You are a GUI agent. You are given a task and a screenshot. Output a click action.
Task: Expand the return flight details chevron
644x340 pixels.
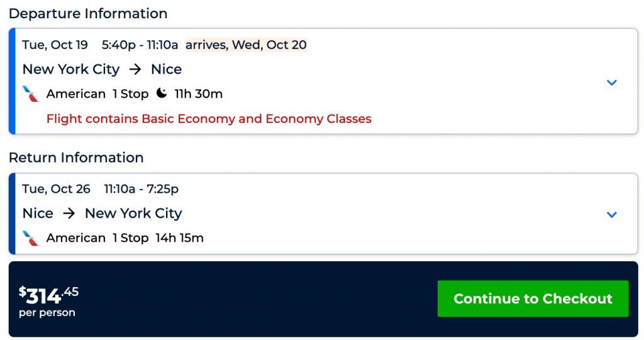coord(611,215)
